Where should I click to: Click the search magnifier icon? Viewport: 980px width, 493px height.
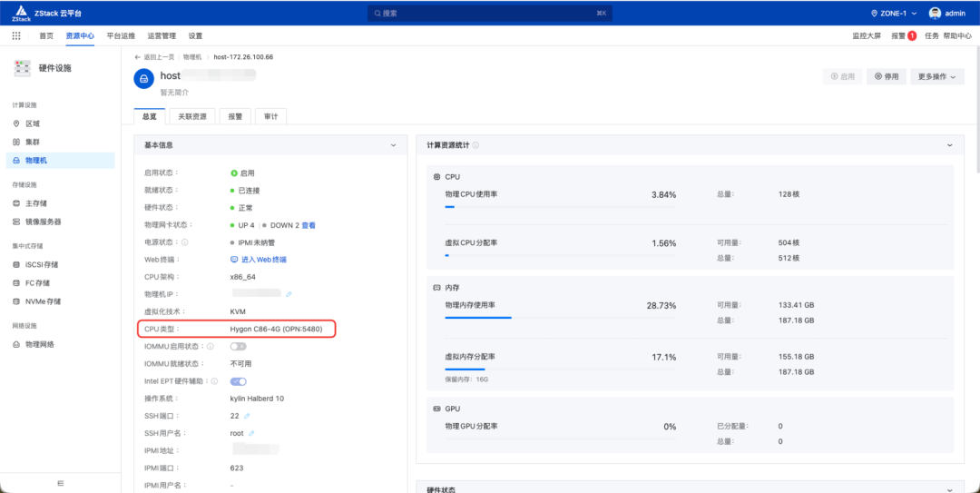(x=377, y=13)
